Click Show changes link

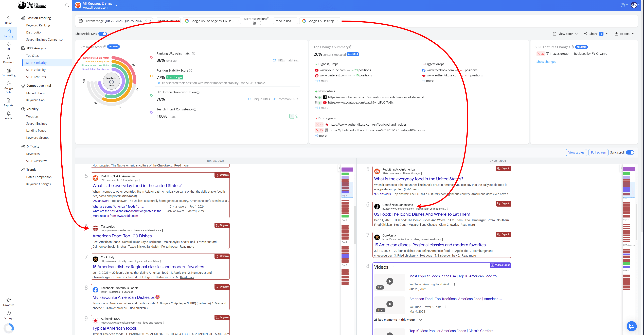click(x=546, y=62)
